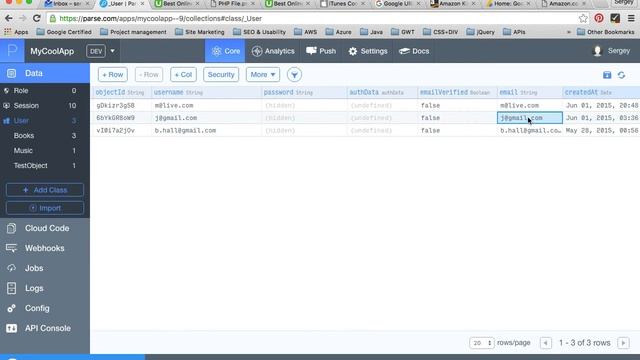
Task: Click the save data icon
Action: [607, 75]
